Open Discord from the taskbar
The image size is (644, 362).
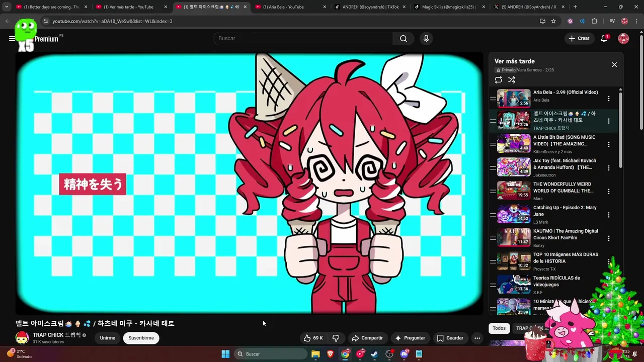point(404,354)
